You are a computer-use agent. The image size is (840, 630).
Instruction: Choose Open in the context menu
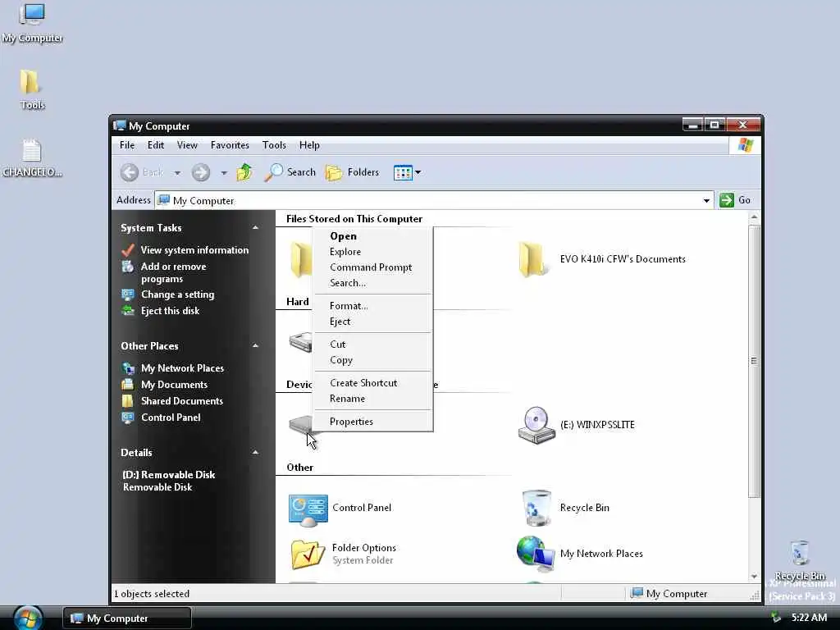pyautogui.click(x=373, y=236)
